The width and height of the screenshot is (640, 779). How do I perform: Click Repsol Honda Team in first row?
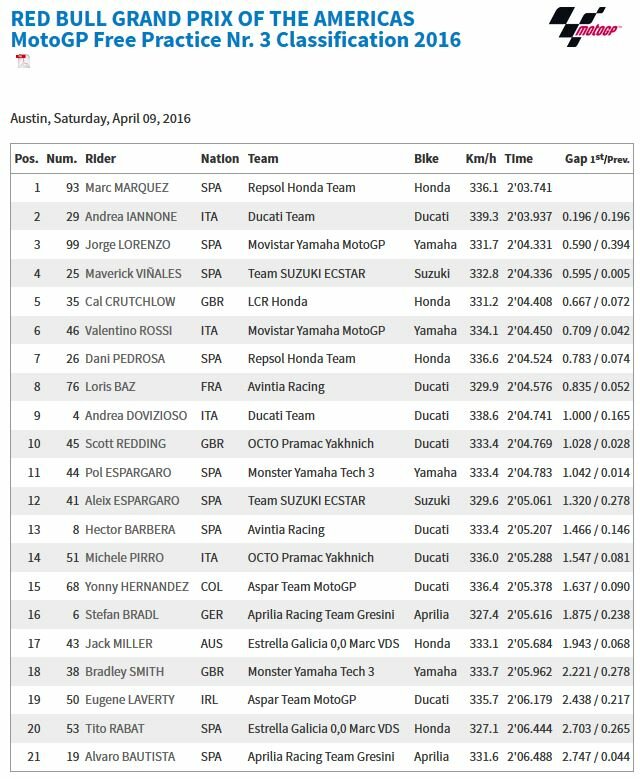pos(302,188)
